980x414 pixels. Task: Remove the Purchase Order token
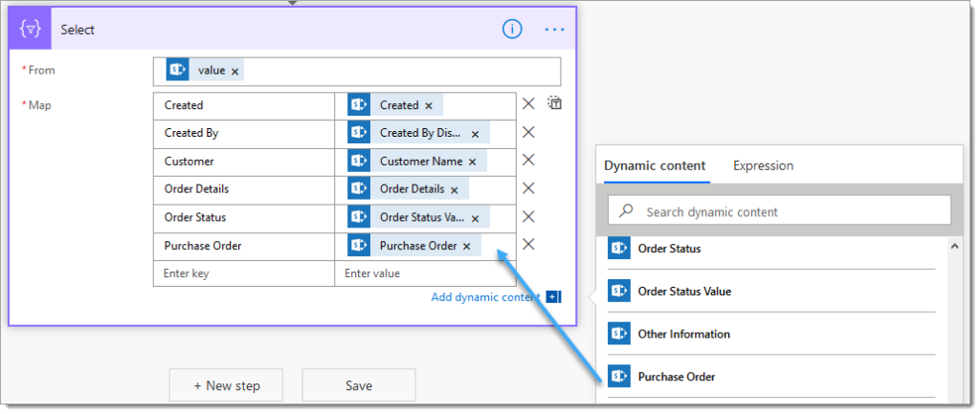pos(466,246)
